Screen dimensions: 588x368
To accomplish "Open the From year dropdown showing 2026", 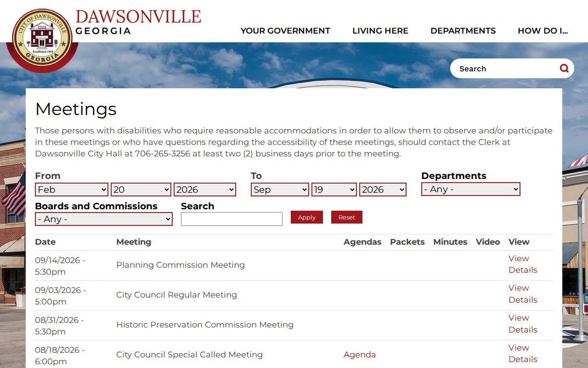I will 205,190.
